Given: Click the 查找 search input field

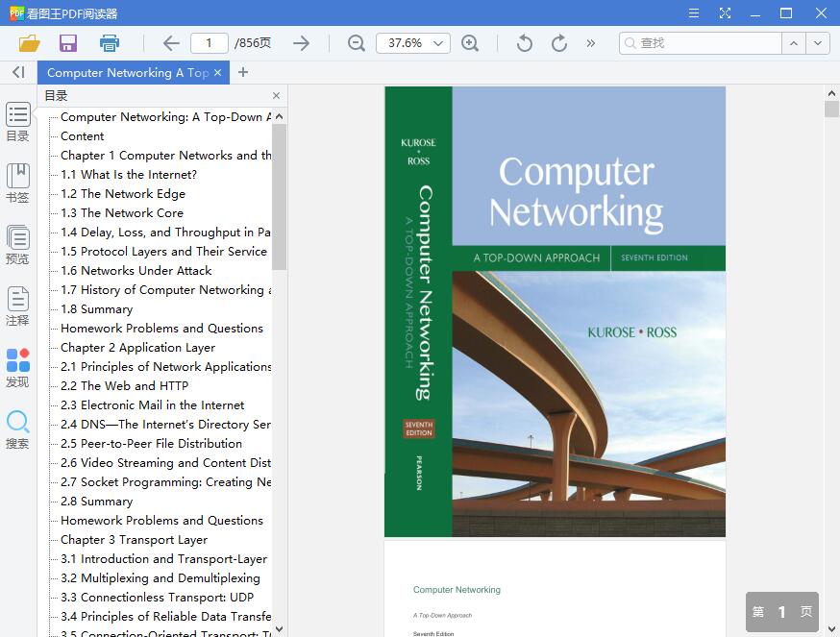Looking at the screenshot, I should [701, 43].
